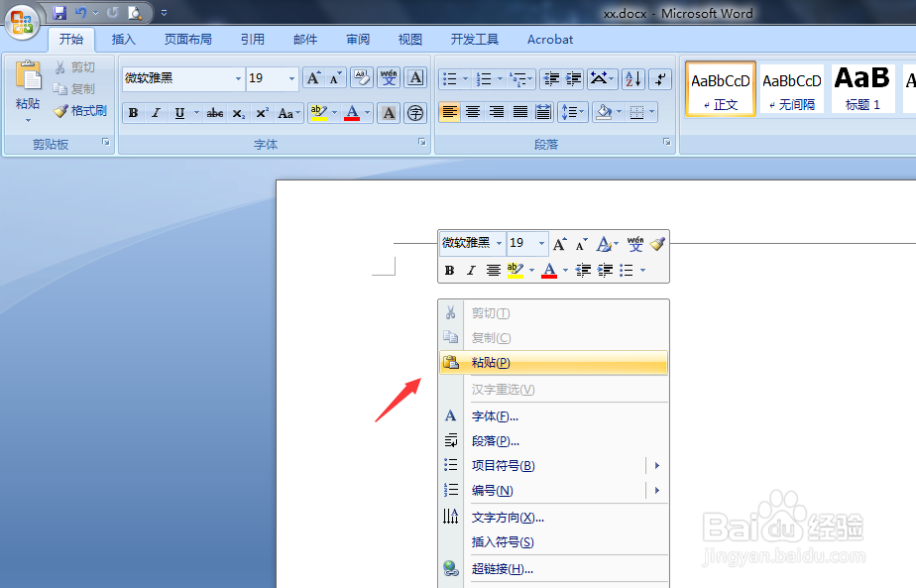The height and width of the screenshot is (588, 916).
Task: Undo the last action
Action: pos(81,12)
